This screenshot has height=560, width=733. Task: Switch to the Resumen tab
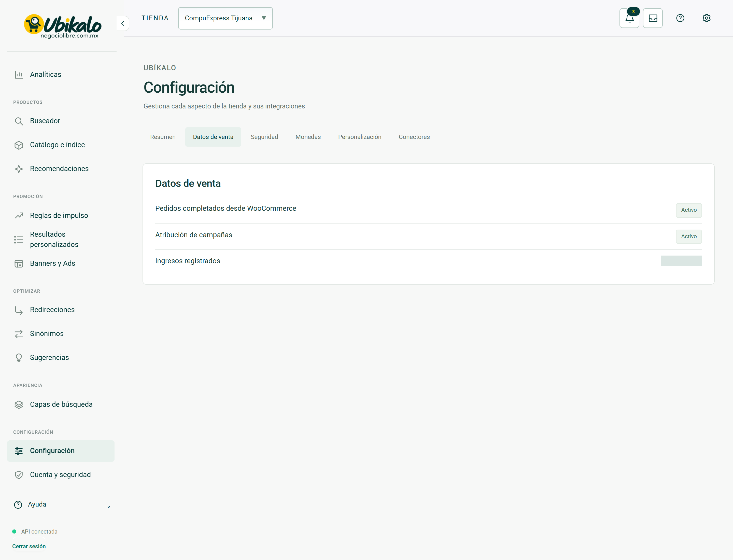[x=163, y=137]
